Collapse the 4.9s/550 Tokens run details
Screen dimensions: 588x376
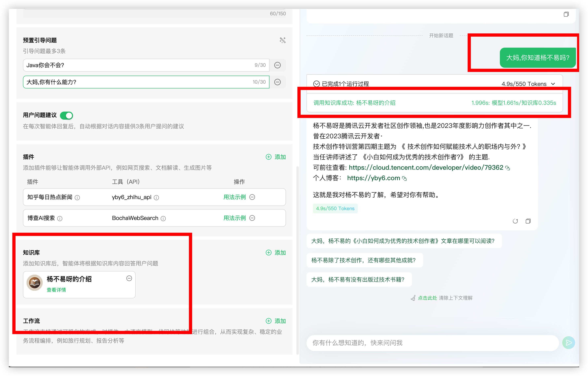point(553,84)
